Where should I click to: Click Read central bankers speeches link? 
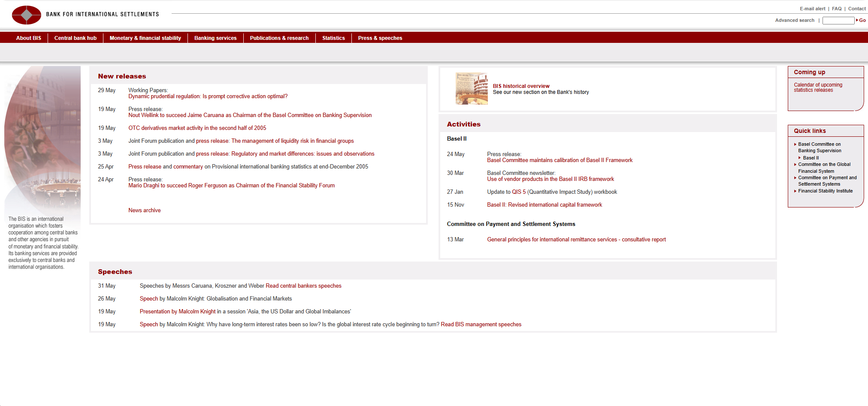(x=303, y=286)
